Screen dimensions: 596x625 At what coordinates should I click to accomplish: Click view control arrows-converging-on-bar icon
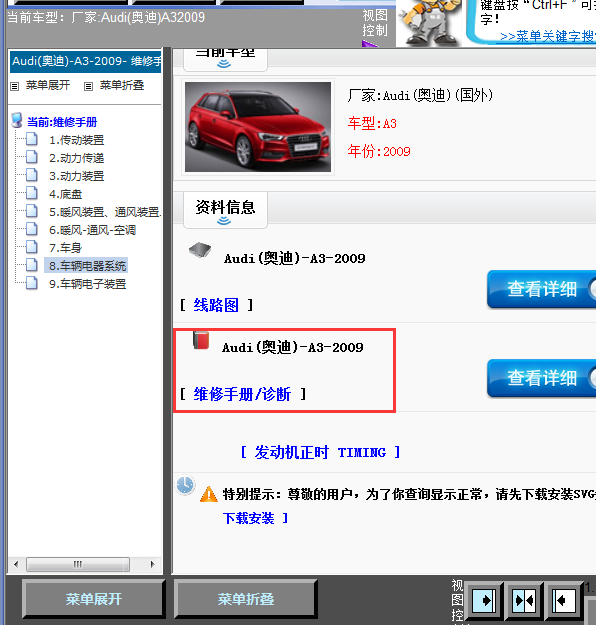(x=524, y=600)
